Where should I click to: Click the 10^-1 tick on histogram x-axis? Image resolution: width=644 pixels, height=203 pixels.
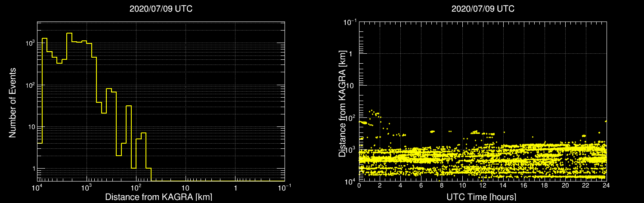pos(285,188)
